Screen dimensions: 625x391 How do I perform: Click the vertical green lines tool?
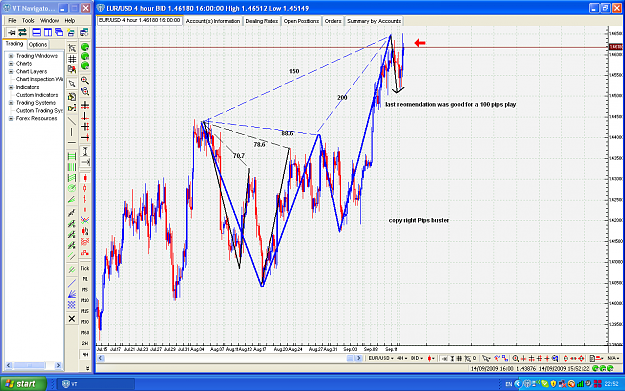pos(72,167)
